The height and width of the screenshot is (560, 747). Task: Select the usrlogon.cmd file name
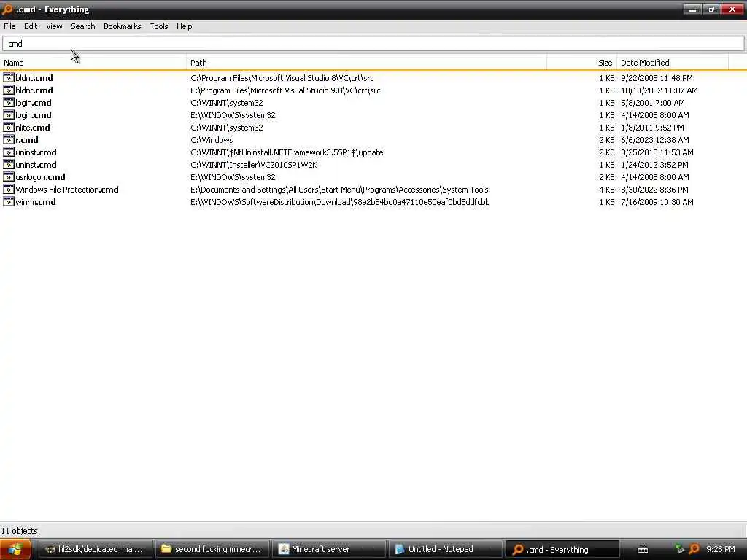(x=40, y=176)
